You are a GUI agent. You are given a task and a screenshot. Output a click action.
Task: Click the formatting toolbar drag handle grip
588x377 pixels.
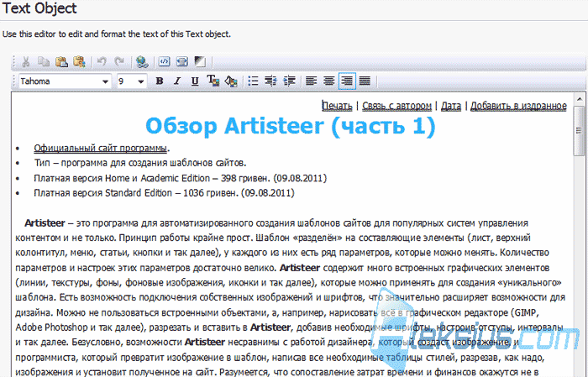coord(14,81)
